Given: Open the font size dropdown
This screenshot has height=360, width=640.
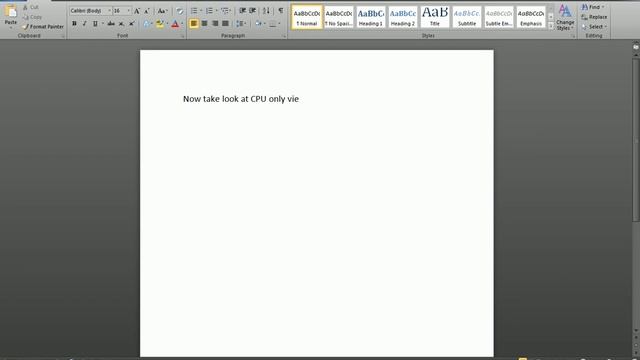Looking at the screenshot, I should [x=129, y=11].
